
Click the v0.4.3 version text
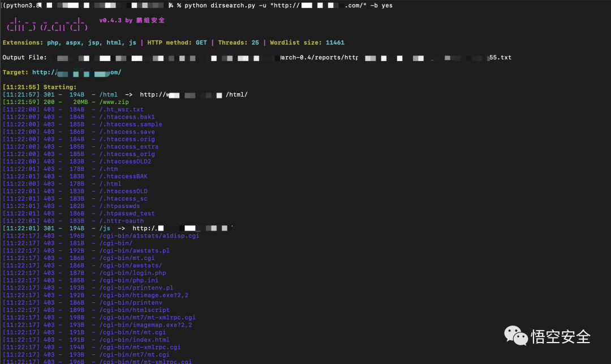(x=110, y=20)
